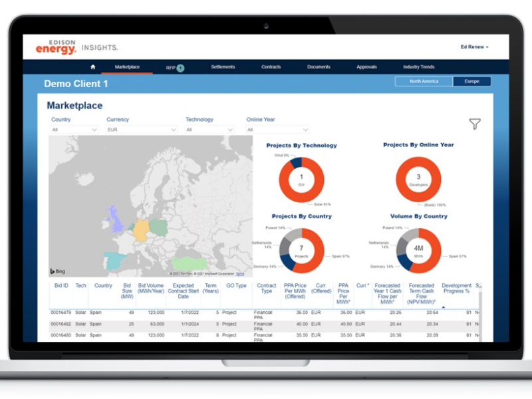This screenshot has height=399, width=532.
Task: Click the Home icon in navigation bar
Action: point(93,67)
